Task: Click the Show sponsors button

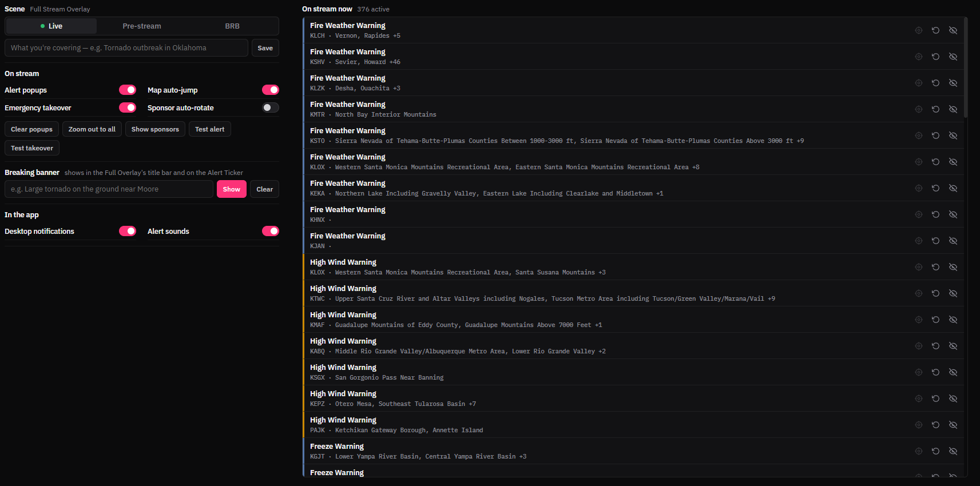Action: pyautogui.click(x=155, y=129)
